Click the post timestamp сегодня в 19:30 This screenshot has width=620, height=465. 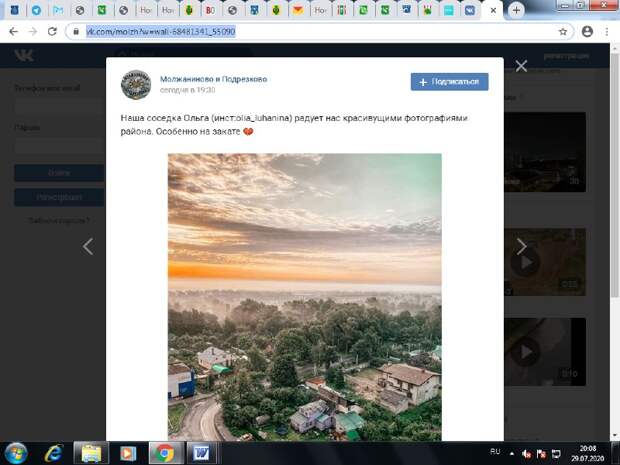click(187, 90)
